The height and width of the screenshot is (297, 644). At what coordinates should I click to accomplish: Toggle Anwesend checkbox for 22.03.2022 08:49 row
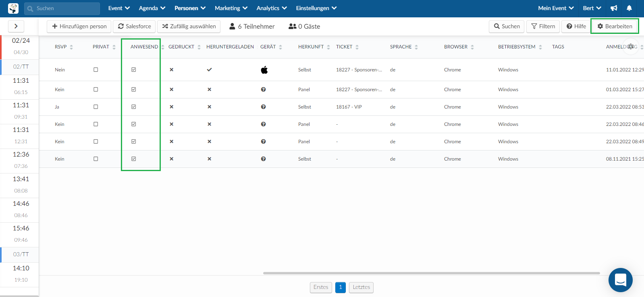point(133,142)
